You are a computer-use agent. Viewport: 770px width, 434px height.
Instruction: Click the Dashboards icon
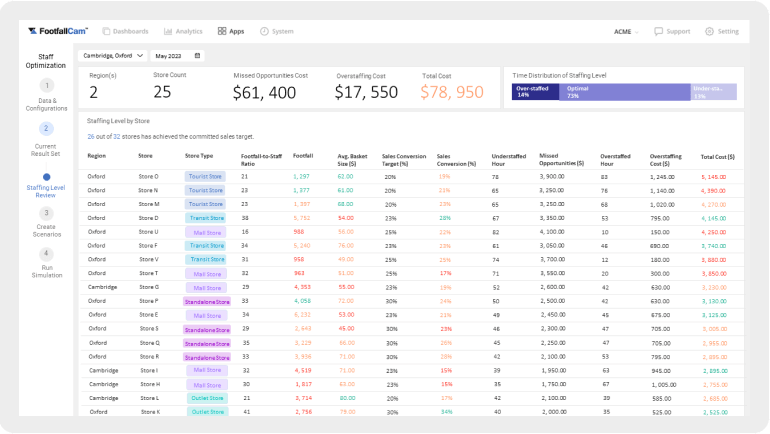pos(106,31)
